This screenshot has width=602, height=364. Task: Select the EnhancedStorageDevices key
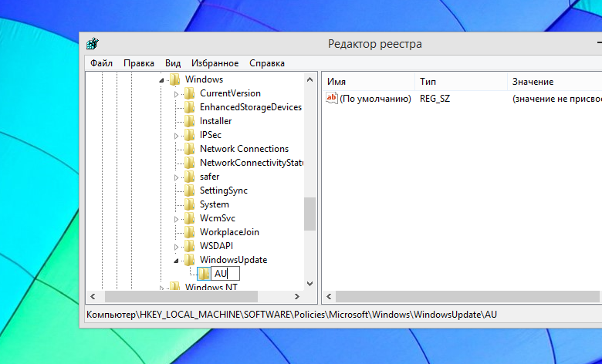(x=251, y=107)
